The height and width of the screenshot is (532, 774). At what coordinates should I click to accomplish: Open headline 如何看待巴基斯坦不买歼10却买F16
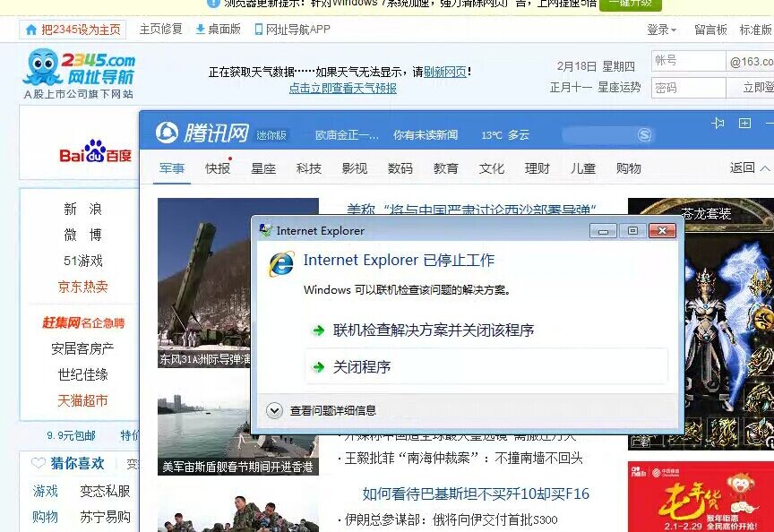(x=476, y=493)
